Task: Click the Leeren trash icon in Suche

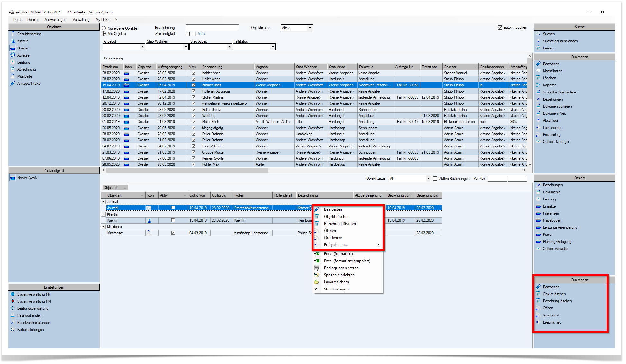Action: pos(538,48)
